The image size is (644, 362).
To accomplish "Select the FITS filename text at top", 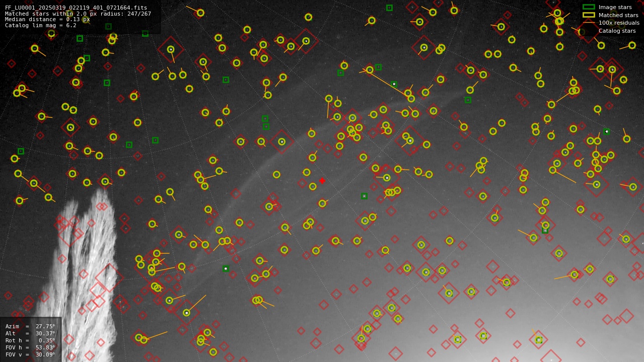I will point(76,8).
